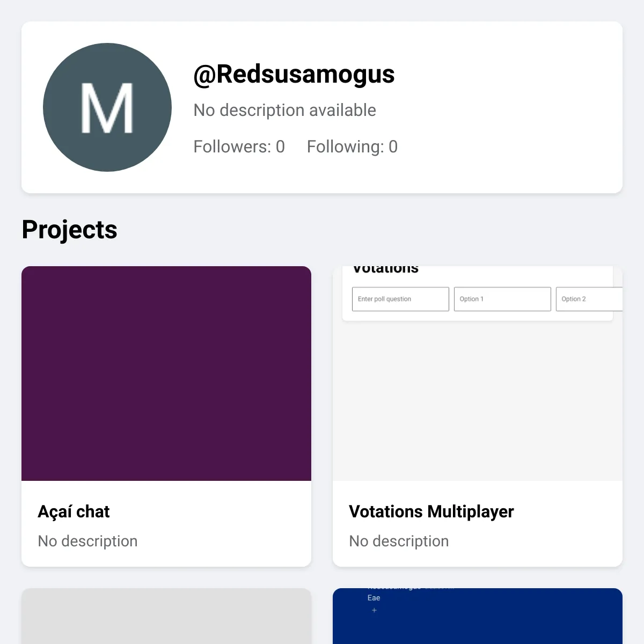Click the small plus icon under Eae

(374, 610)
